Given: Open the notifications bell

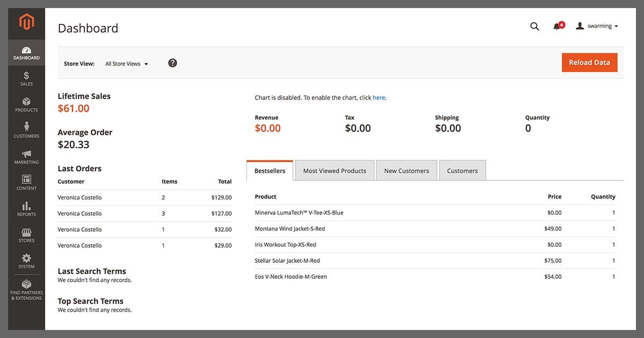Looking at the screenshot, I should click(x=557, y=26).
